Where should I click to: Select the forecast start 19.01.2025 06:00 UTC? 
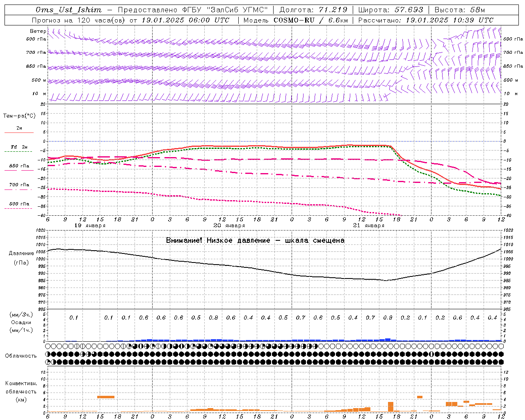[186, 20]
